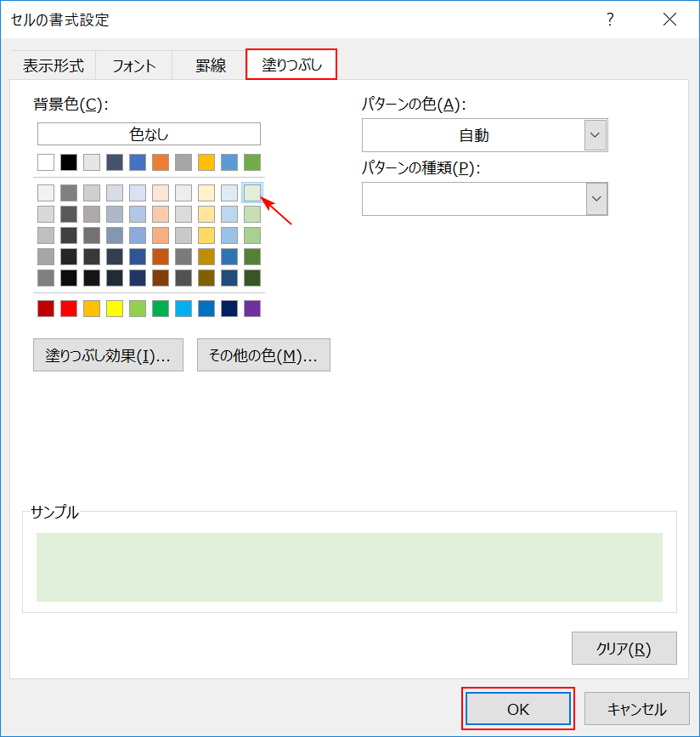Select the yellow standard color swatch
This screenshot has width=700, height=737.
(x=114, y=309)
